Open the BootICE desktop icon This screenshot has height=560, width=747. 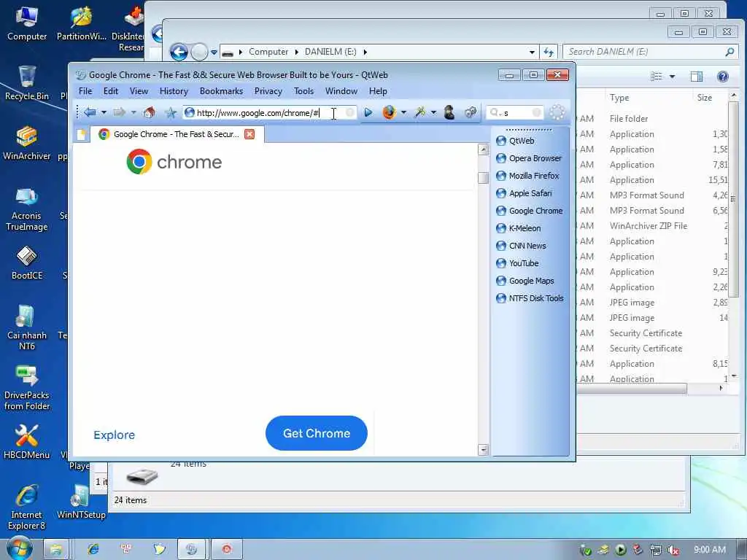27,262
